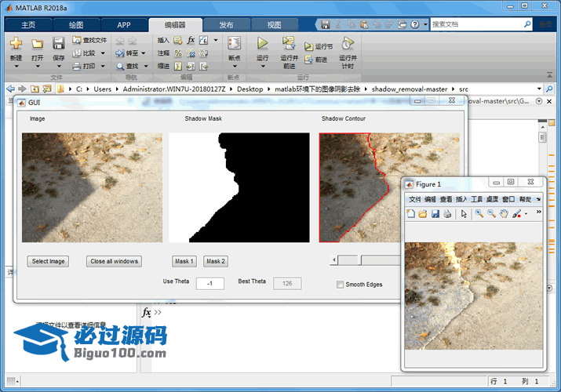Viewport: 561px width, 392px height.
Task: Click the back navigation arrow in path bar
Action: click(x=11, y=89)
